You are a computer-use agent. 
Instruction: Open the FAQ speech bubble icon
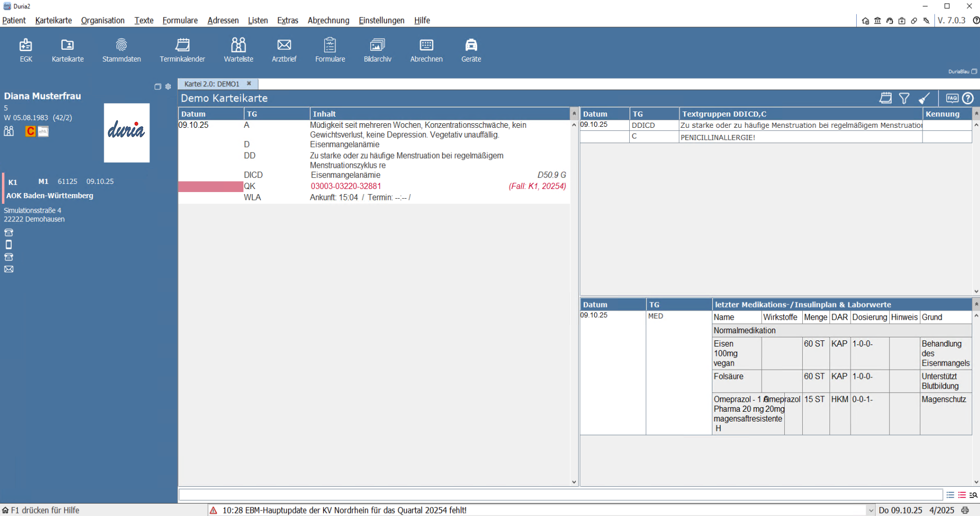point(952,98)
